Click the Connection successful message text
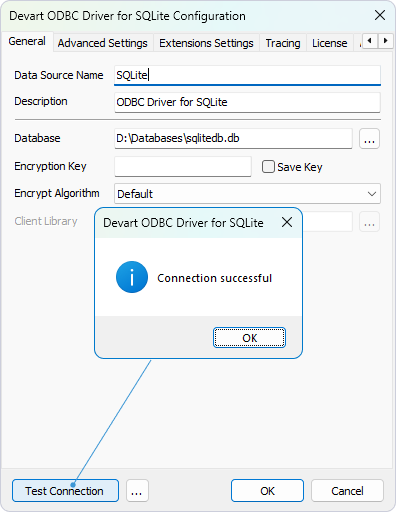 click(215, 278)
